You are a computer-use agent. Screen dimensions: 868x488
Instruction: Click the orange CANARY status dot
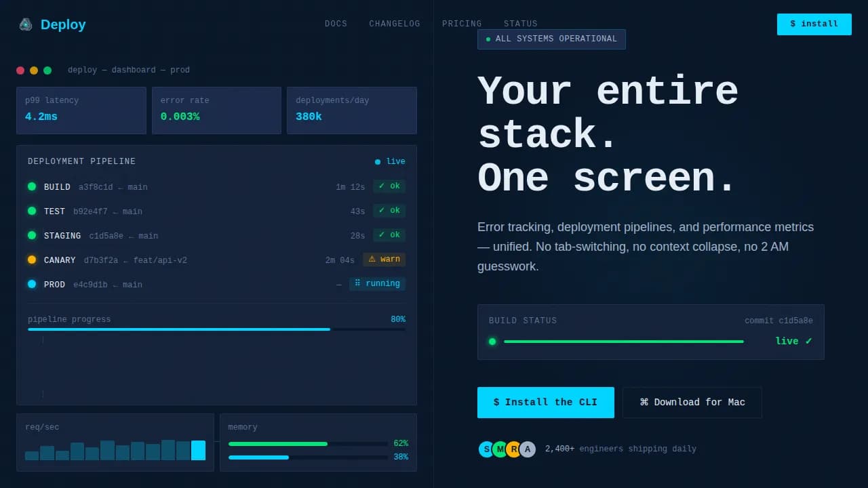point(32,260)
